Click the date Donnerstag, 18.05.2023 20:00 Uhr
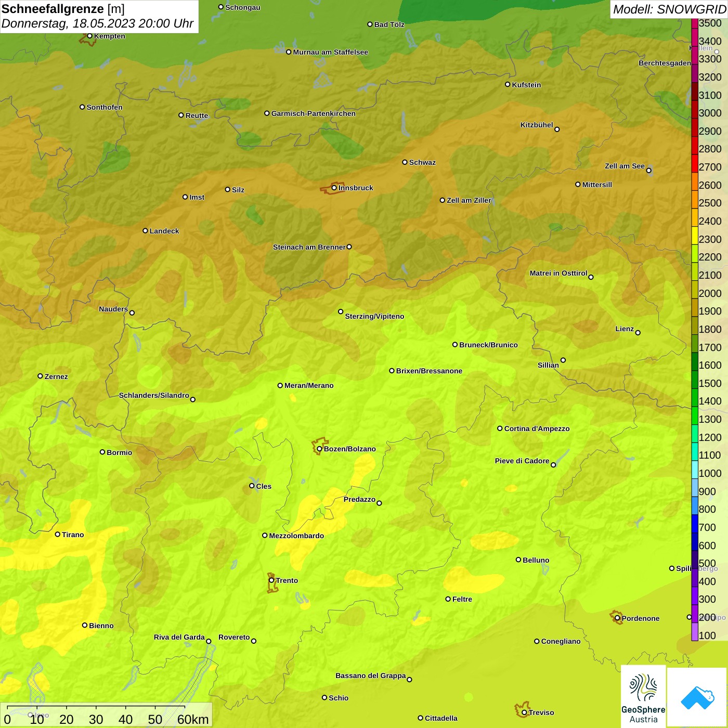728x728 pixels. coord(97,23)
